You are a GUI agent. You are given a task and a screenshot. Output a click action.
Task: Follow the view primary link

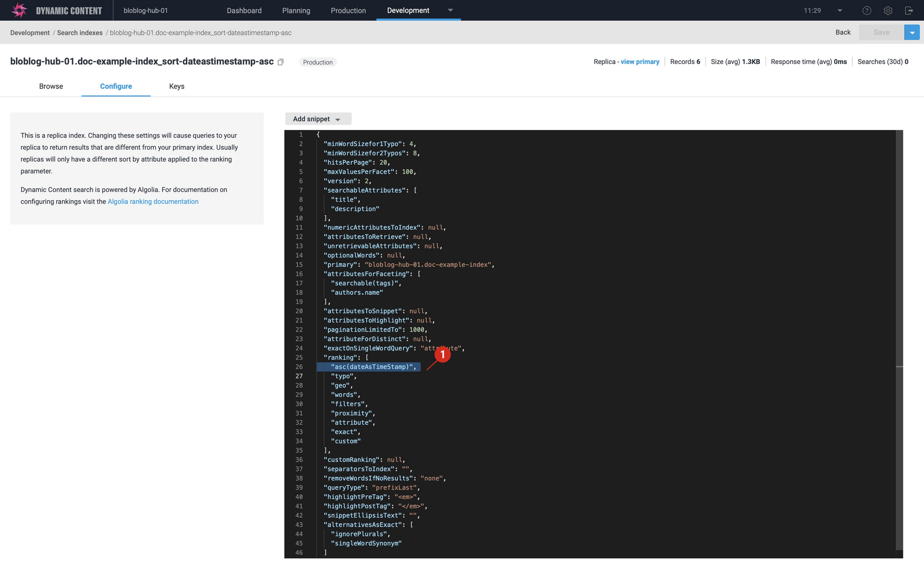pos(640,61)
